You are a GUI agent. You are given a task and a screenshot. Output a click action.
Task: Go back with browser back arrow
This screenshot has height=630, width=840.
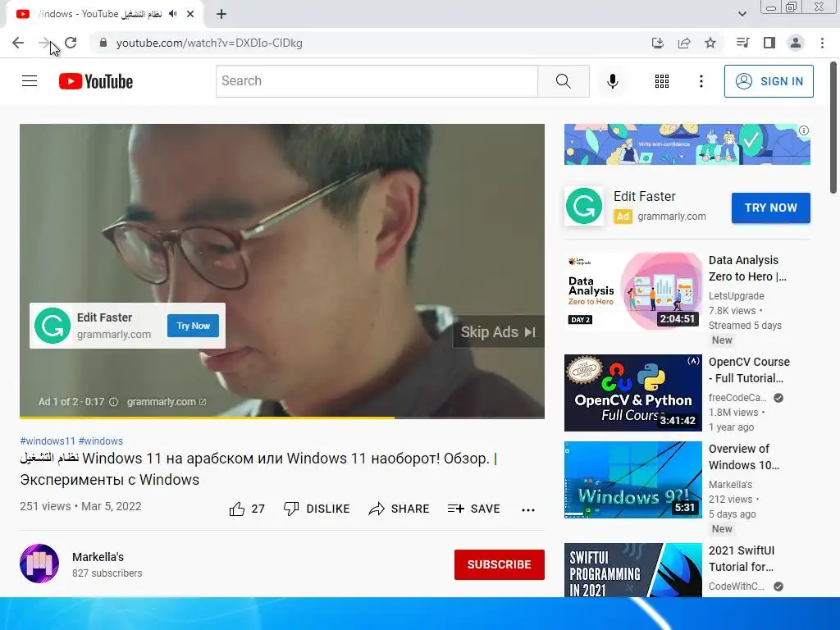tap(18, 43)
